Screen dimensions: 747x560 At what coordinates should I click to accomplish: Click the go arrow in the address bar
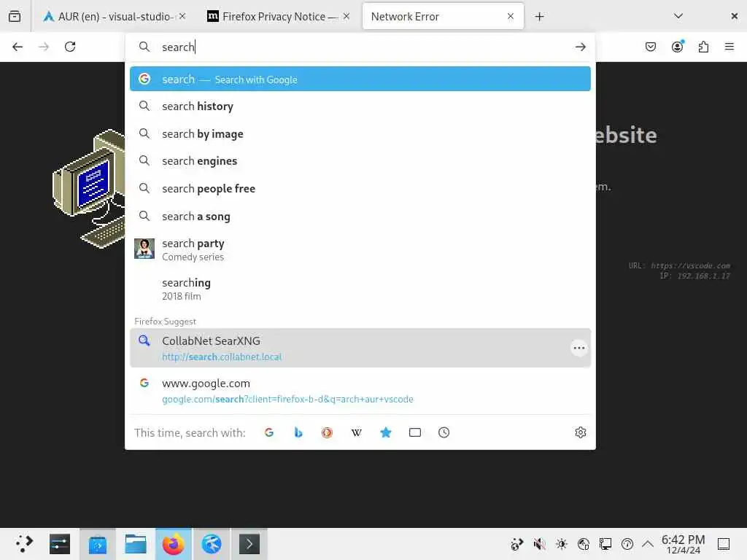tap(580, 47)
